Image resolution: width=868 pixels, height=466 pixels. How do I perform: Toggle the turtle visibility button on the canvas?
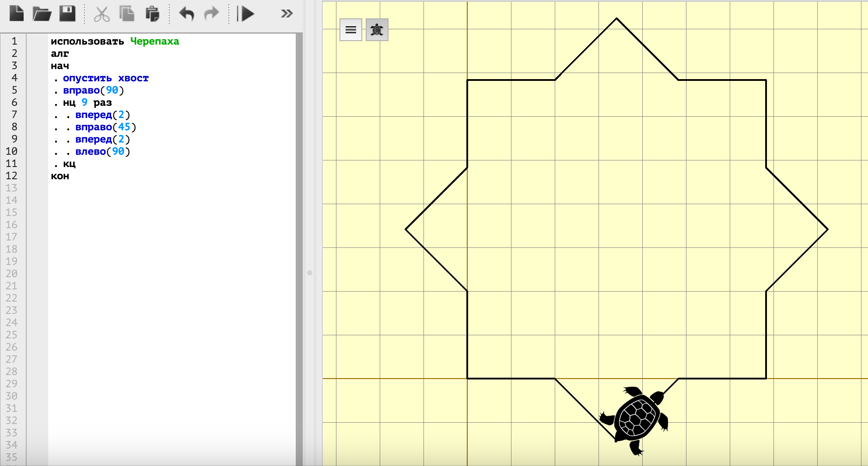(377, 30)
